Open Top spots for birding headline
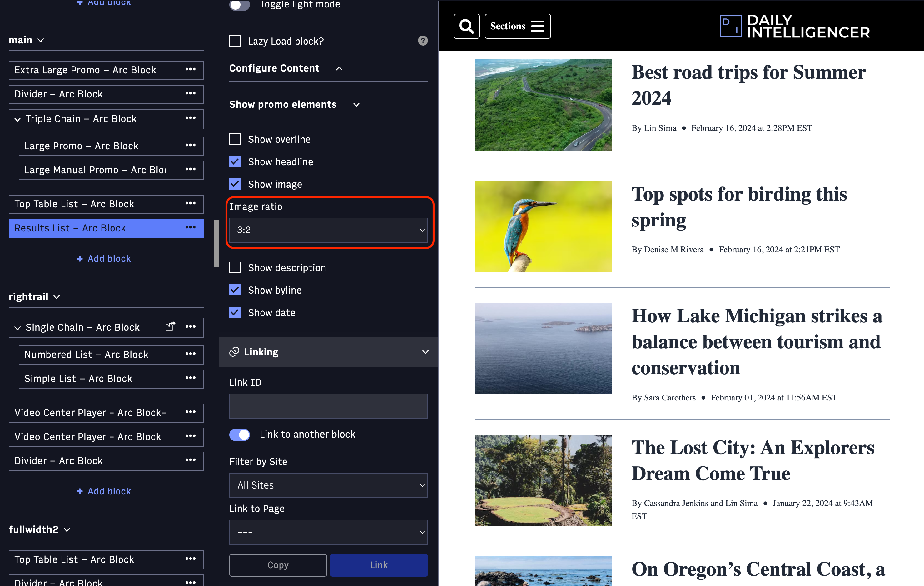The width and height of the screenshot is (924, 586). (x=739, y=207)
